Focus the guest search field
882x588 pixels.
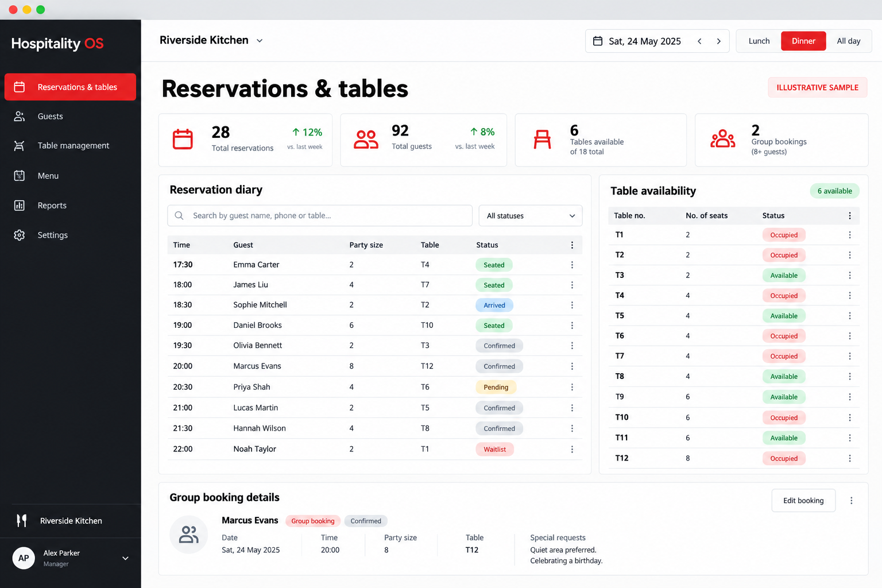(320, 215)
